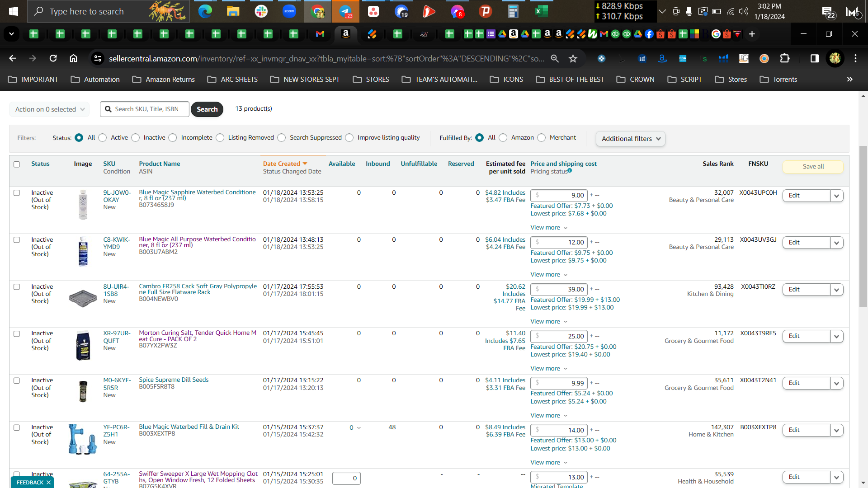Click Edit for Blue Magic All Purpose Conditioner
Image resolution: width=868 pixels, height=488 pixels.
807,243
